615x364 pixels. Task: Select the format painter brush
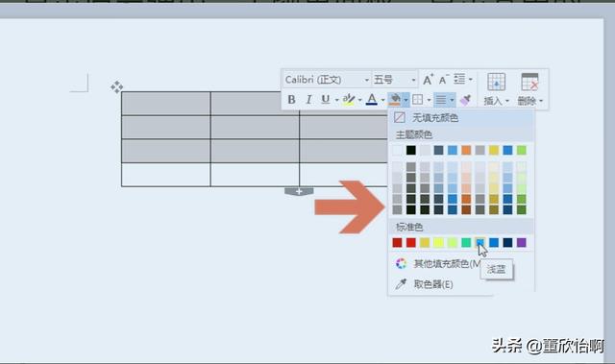(x=465, y=100)
